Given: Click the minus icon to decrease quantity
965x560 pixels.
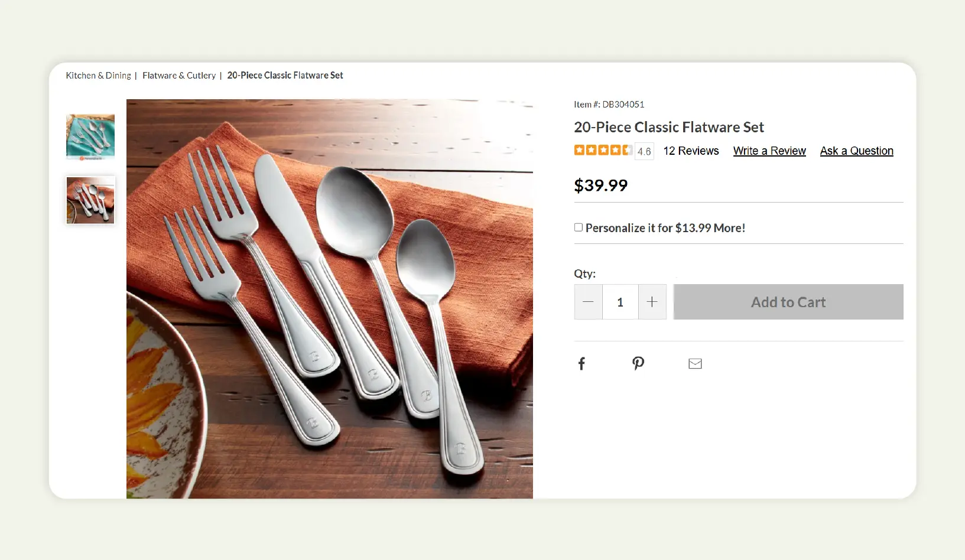Looking at the screenshot, I should 588,302.
